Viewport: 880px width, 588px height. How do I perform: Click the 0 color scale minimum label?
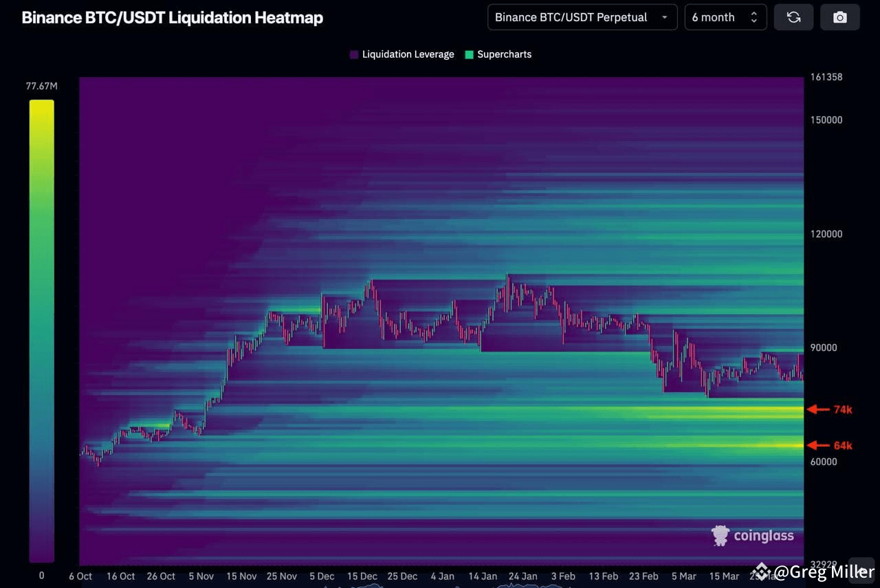click(41, 576)
